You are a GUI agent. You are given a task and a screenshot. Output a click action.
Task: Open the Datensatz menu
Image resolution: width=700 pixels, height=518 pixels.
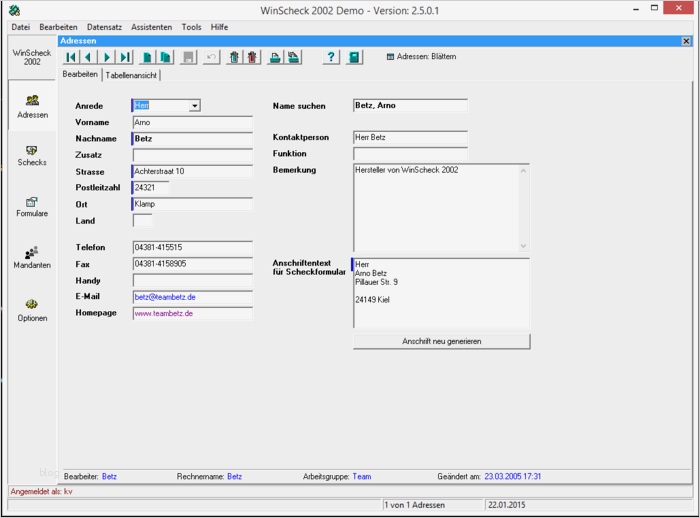[x=104, y=27]
